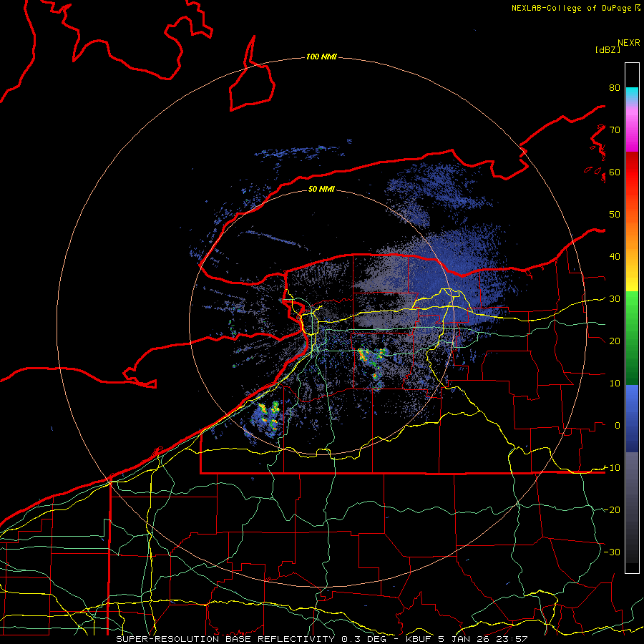
Task: Click the 0 value on the dBZ scale
Action: 618,426
